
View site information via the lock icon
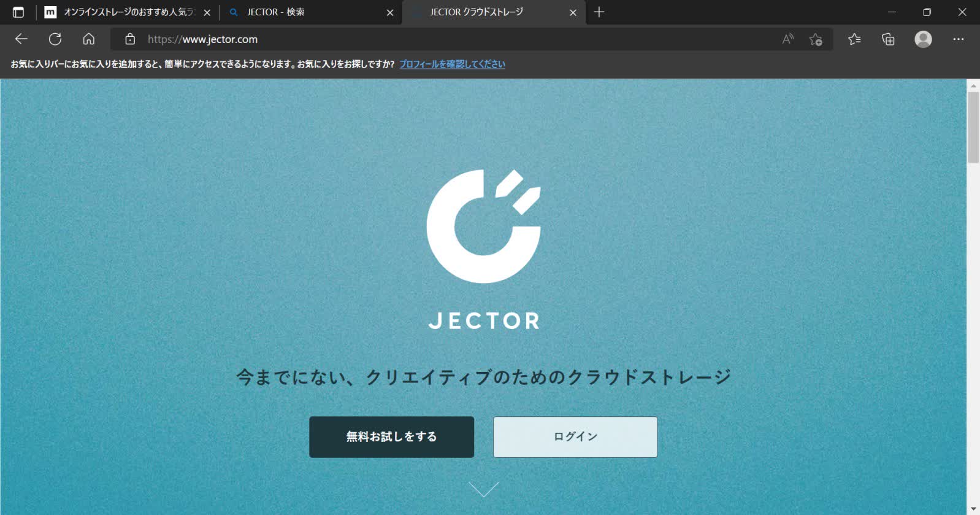point(130,39)
